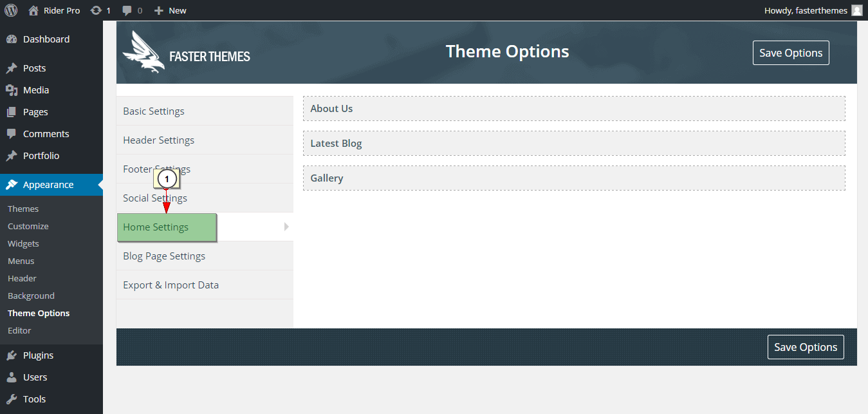Click the Faster Themes brand text
Image resolution: width=868 pixels, height=414 pixels.
tap(210, 57)
